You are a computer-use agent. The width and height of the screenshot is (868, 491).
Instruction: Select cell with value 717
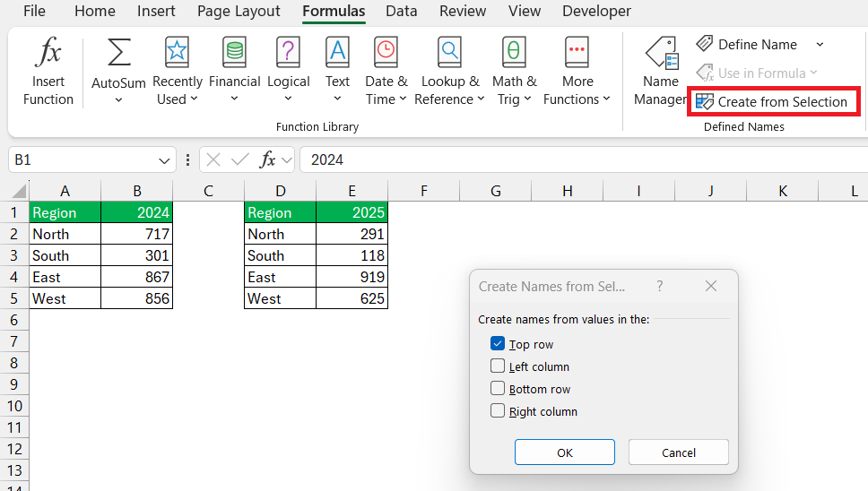click(x=136, y=234)
